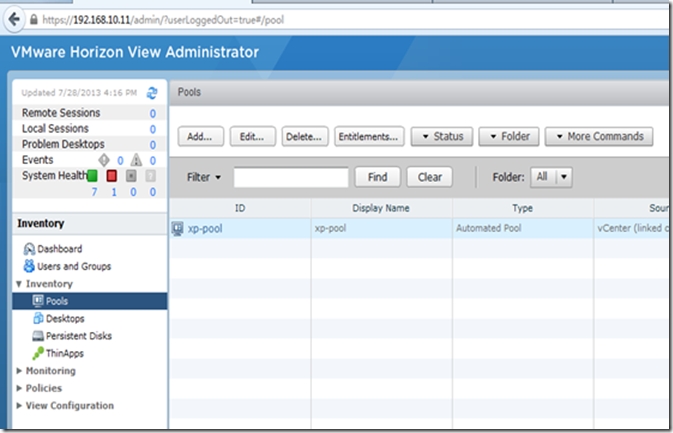Click the Automated Pool type cell
Image resolution: width=673 pixels, height=433 pixels.
[x=523, y=228]
